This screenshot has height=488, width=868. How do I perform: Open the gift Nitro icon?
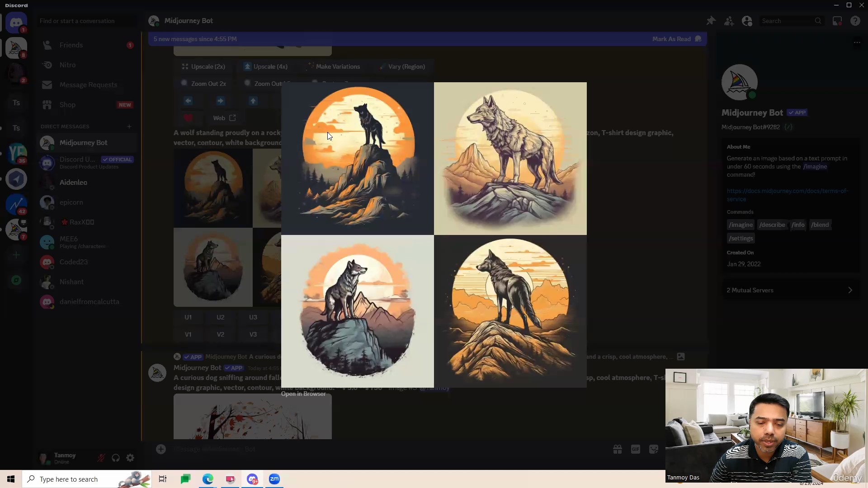click(617, 449)
